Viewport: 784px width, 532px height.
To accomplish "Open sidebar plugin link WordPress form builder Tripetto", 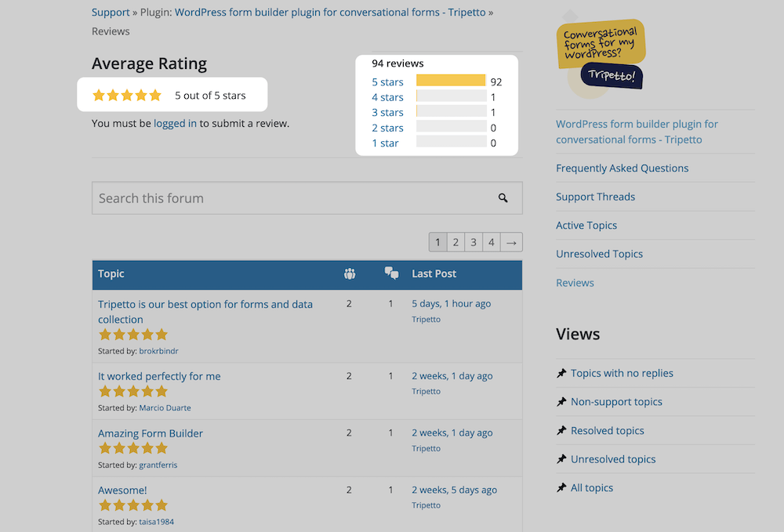I will [637, 132].
